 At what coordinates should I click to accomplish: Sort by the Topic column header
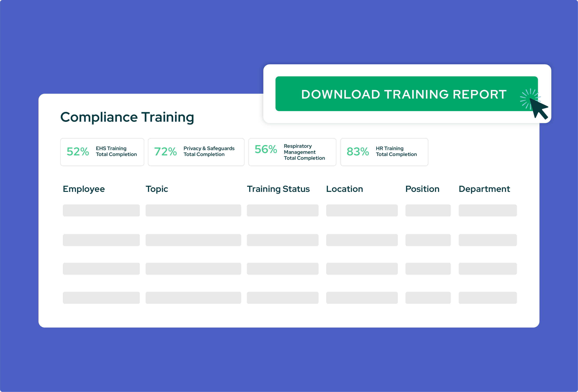pyautogui.click(x=157, y=189)
